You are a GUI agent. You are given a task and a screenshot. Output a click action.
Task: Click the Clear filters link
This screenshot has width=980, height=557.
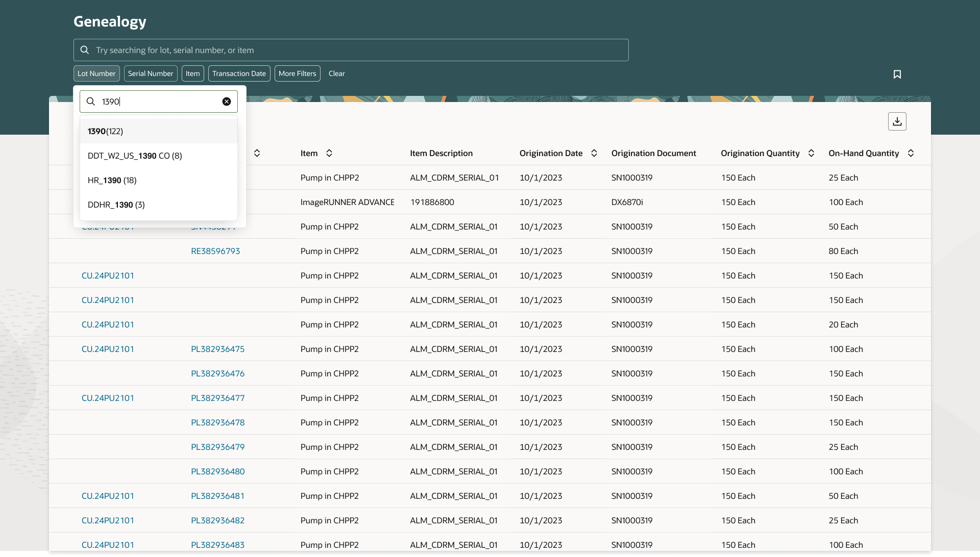click(336, 73)
